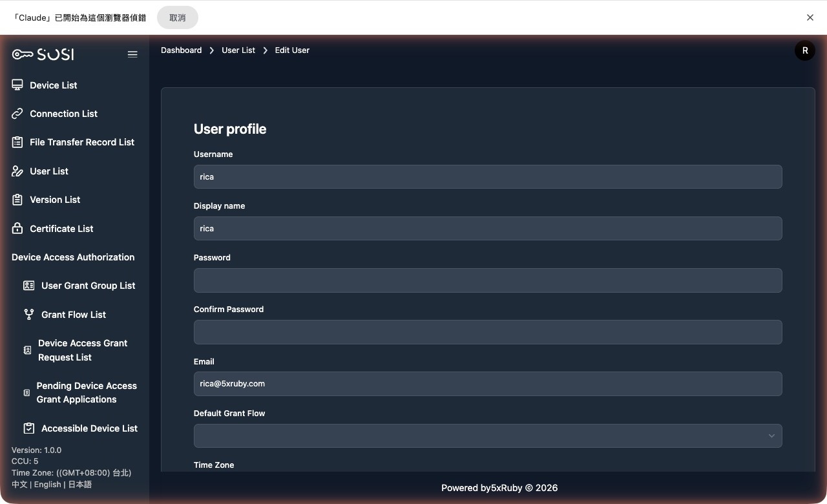Click inside the Username input field
The image size is (827, 504).
pyautogui.click(x=488, y=176)
